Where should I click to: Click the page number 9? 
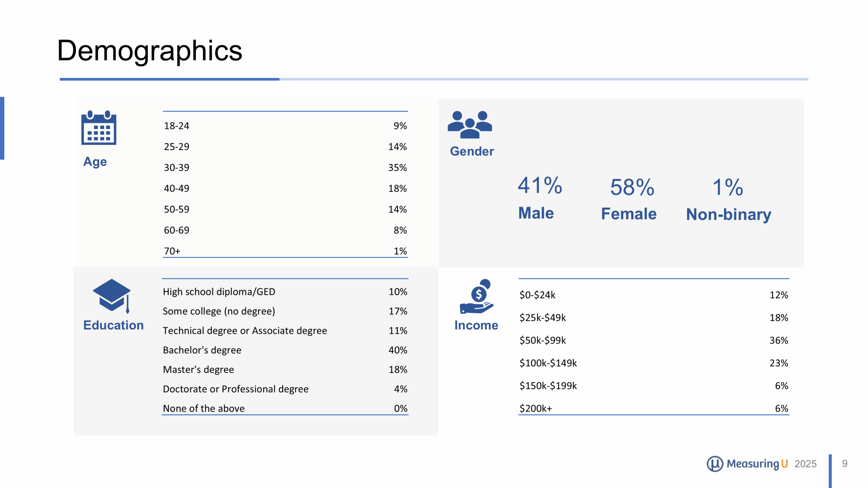(845, 464)
